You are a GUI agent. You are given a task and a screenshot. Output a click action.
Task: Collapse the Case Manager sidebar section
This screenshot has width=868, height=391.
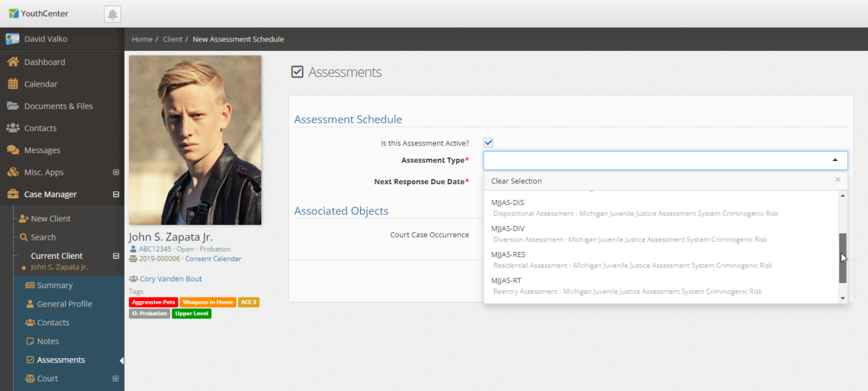coord(115,195)
